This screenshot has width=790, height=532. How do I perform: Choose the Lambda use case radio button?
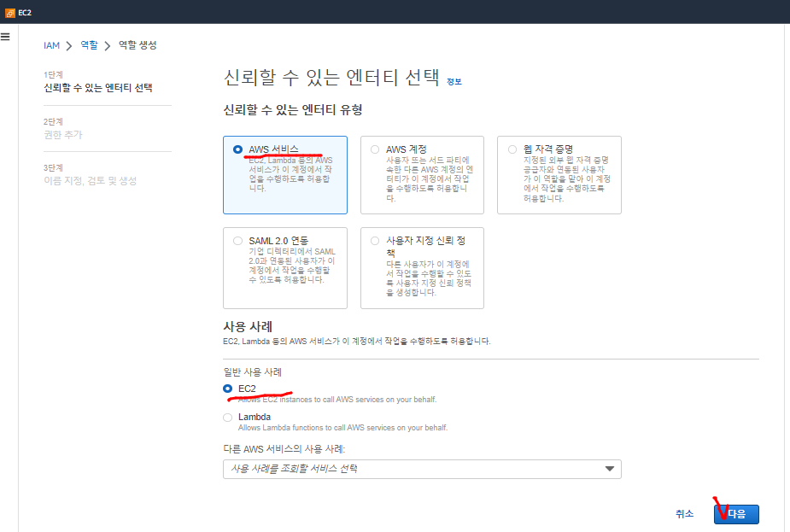click(228, 417)
